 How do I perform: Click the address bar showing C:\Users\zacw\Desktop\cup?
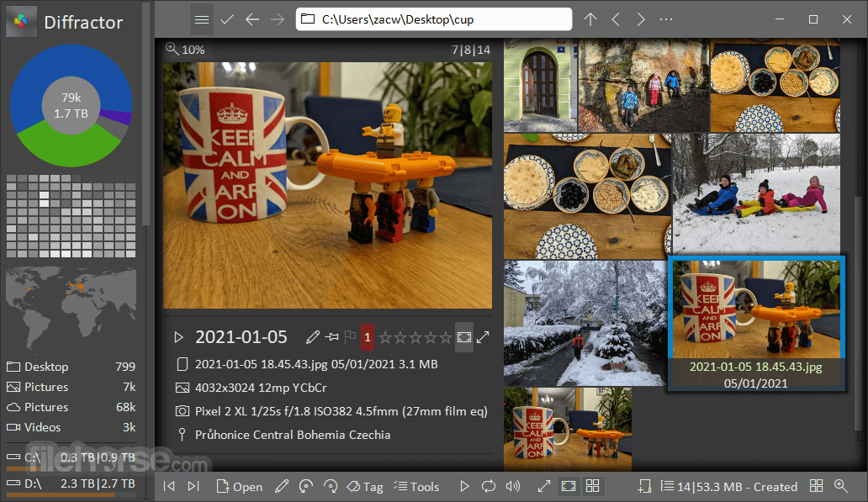tap(433, 19)
